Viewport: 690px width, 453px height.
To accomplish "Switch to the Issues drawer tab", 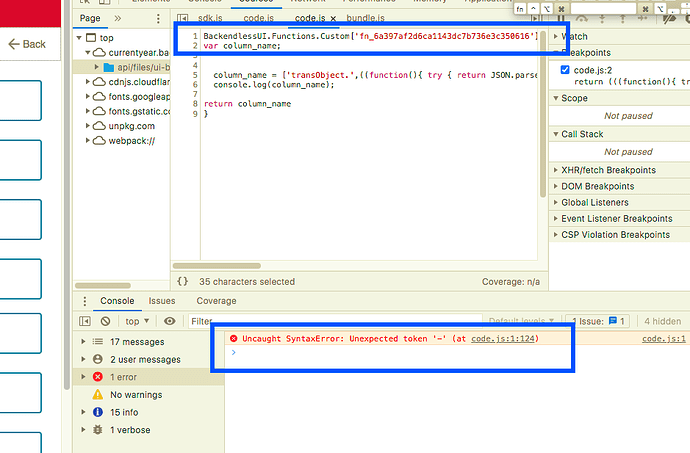I will point(161,301).
